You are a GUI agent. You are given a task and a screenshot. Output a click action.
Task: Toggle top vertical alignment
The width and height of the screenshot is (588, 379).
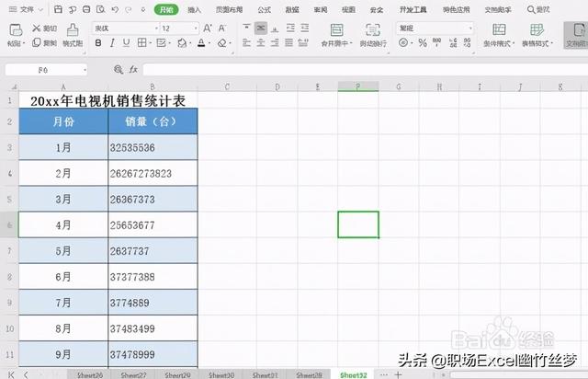pos(246,28)
